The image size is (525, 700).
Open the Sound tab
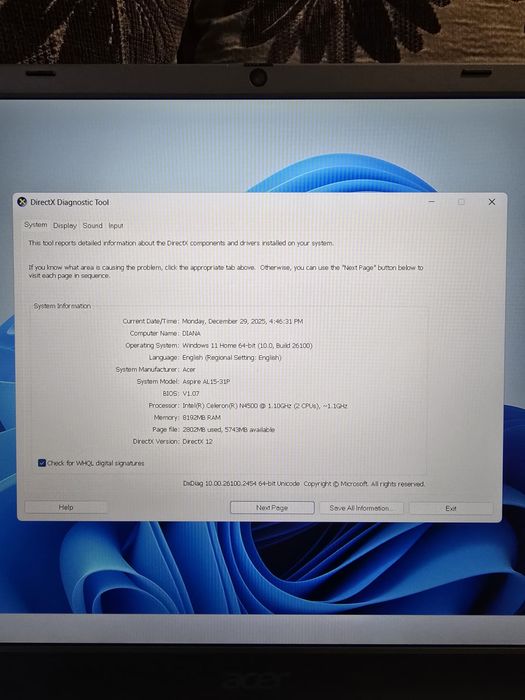point(92,225)
